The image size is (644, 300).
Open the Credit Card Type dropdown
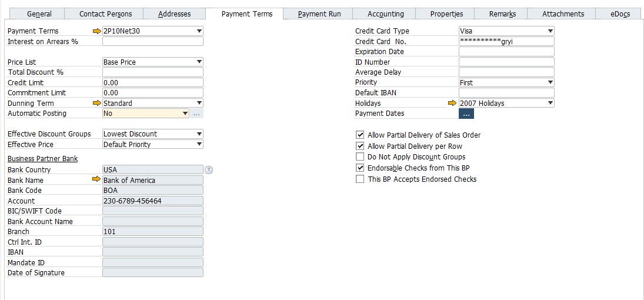click(550, 31)
